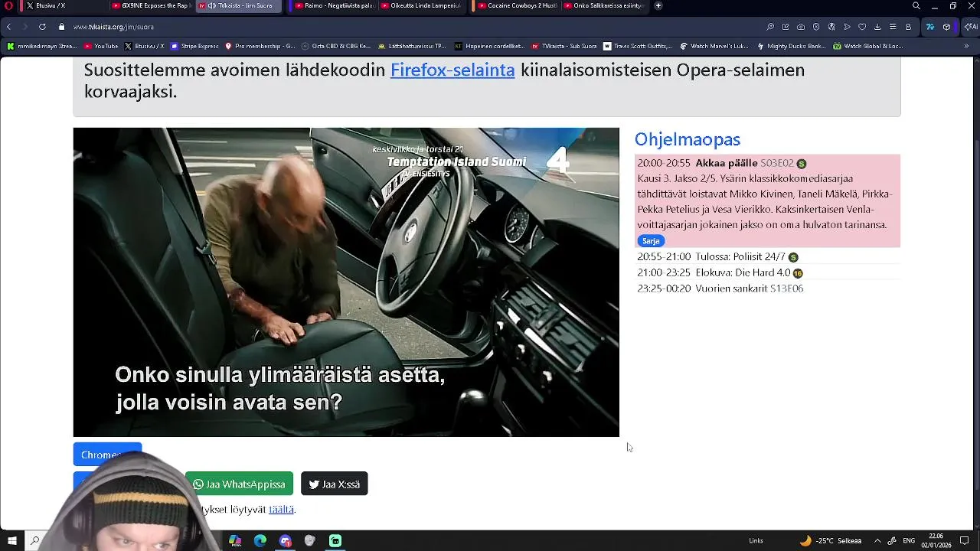The image size is (980, 551).
Task: Open the TVkaista - Sub Suora bookmark
Action: (x=563, y=46)
